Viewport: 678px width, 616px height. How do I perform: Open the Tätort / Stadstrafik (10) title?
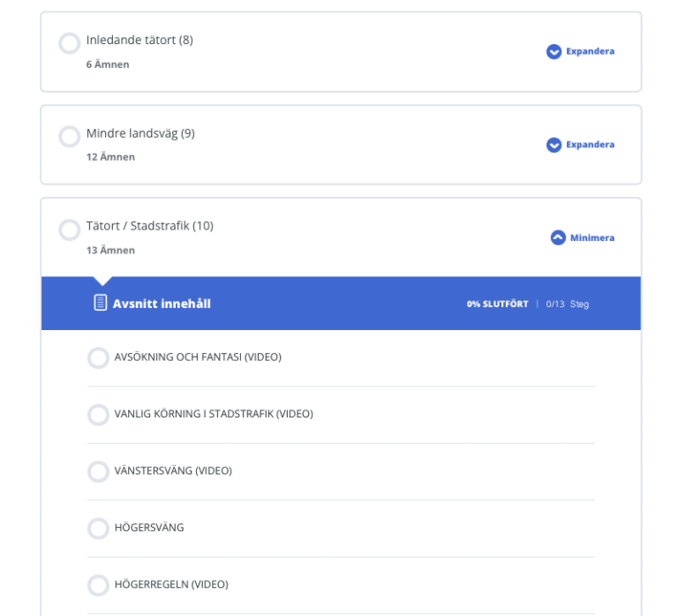[150, 226]
